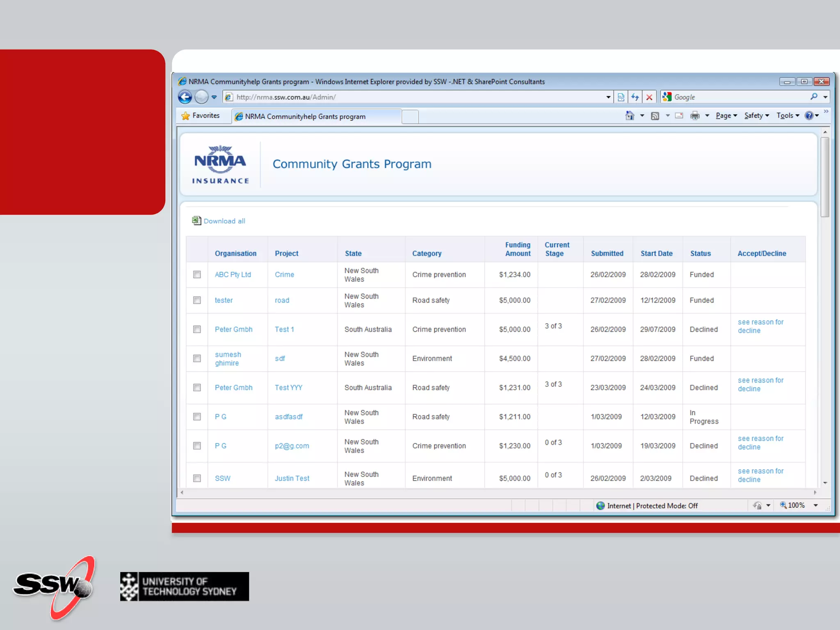Click the Print icon in toolbar
This screenshot has width=840, height=630.
pos(695,116)
